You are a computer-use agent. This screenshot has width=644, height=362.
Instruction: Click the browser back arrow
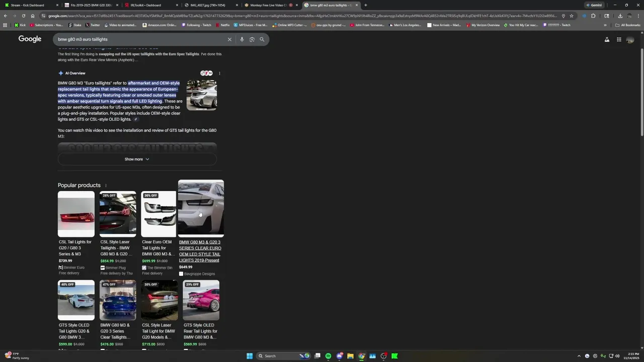(6, 16)
